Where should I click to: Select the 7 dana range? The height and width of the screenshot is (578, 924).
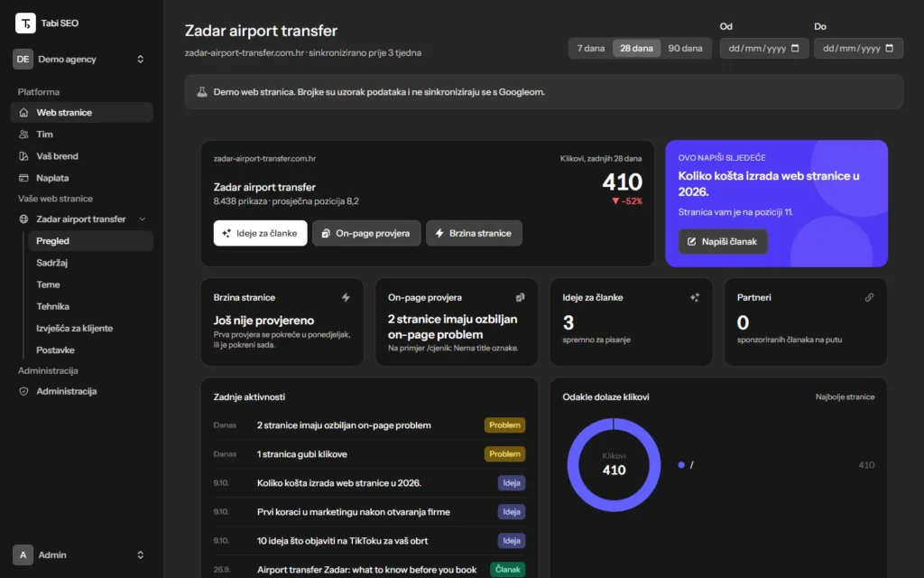pos(590,49)
